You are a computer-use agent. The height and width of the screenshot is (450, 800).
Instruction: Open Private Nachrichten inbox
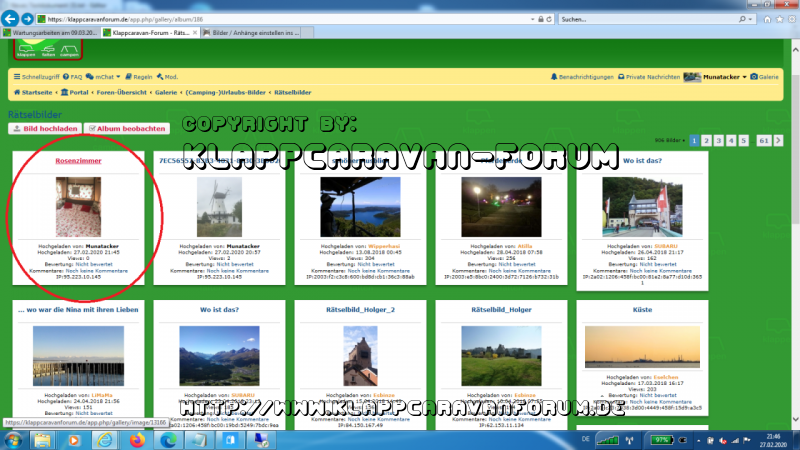click(x=650, y=76)
